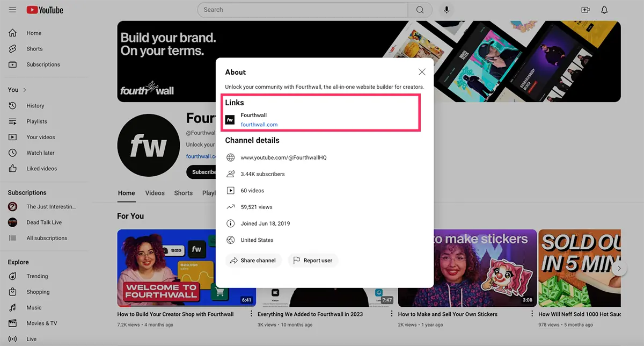Switch to the Videos tab
The image size is (644, 346).
point(155,193)
